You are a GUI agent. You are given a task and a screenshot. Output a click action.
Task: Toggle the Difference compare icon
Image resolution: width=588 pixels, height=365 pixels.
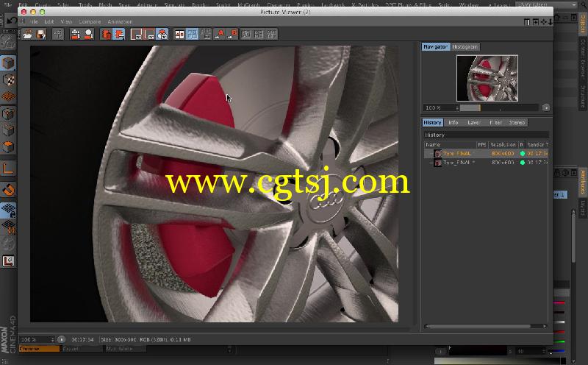pyautogui.click(x=206, y=35)
